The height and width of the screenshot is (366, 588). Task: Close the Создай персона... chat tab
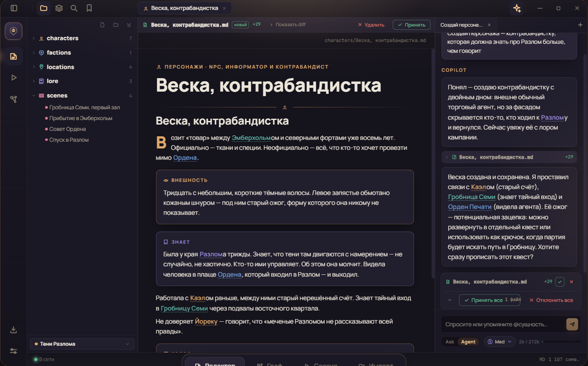489,25
